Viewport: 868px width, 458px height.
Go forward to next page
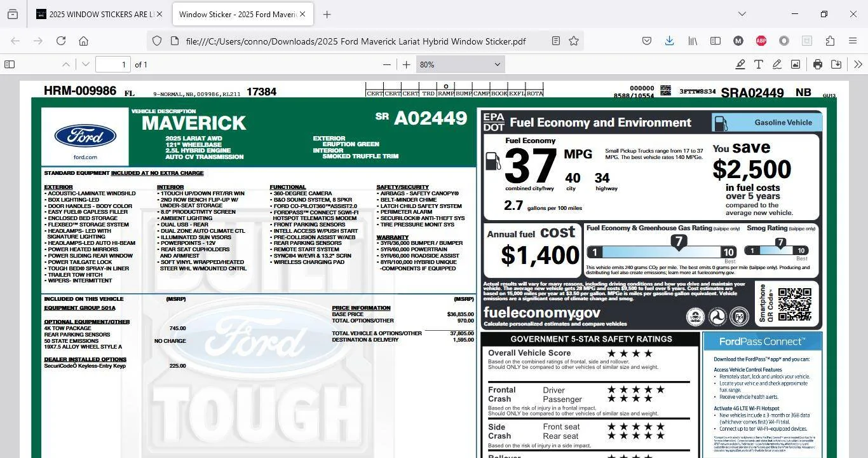[38, 41]
